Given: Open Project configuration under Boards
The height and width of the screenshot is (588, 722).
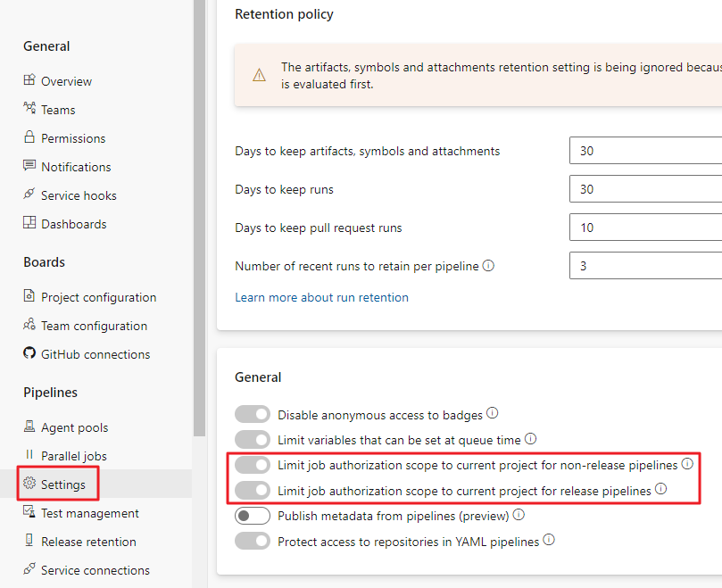Looking at the screenshot, I should 98,297.
